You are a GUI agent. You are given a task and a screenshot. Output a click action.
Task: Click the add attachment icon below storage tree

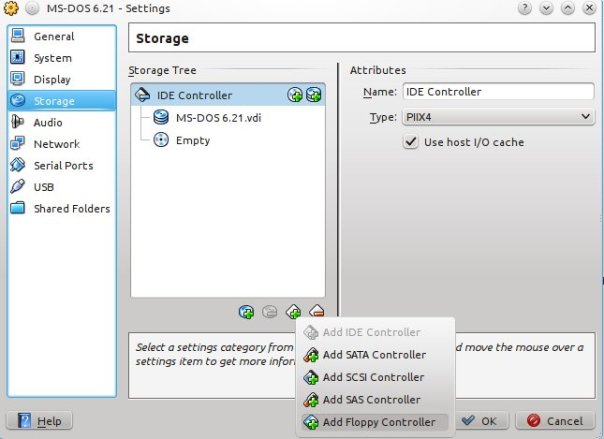(x=246, y=311)
